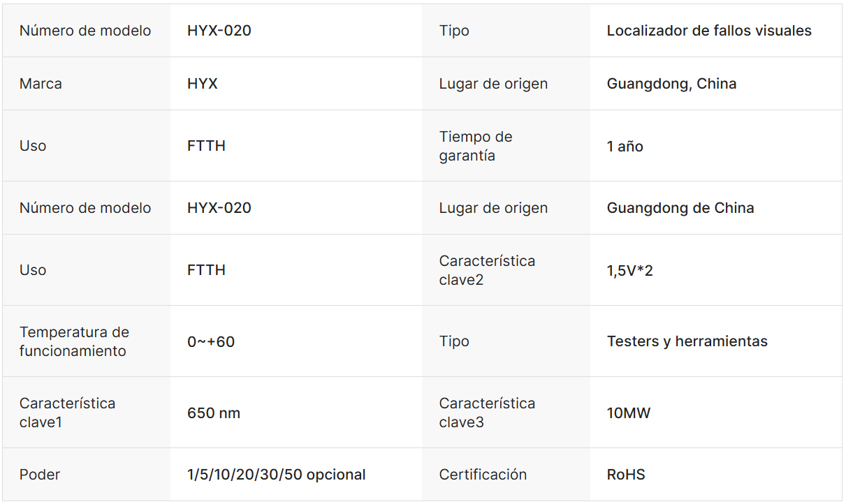Image resolution: width=846 pixels, height=504 pixels.
Task: Click the 'Característica clave1' label
Action: pos(67,413)
